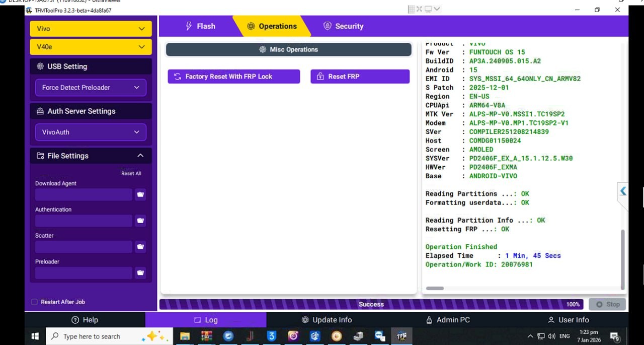
Task: Click the Operation/Work ID 20076981 text
Action: (x=479, y=264)
